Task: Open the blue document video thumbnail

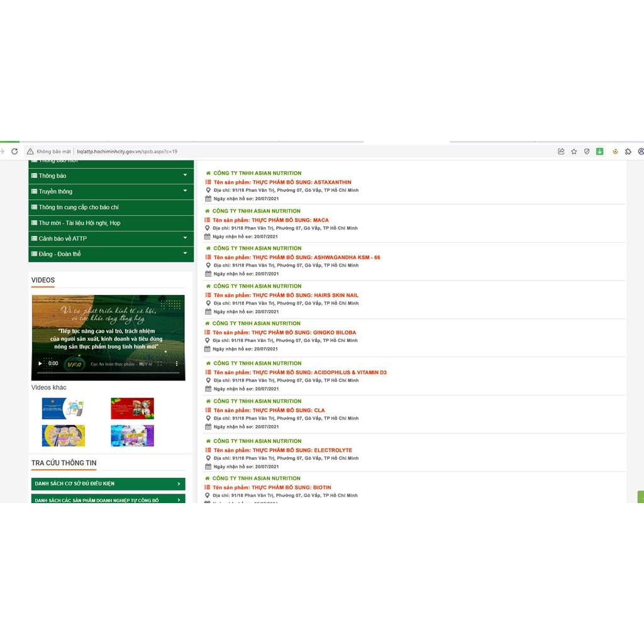Action: click(x=64, y=408)
